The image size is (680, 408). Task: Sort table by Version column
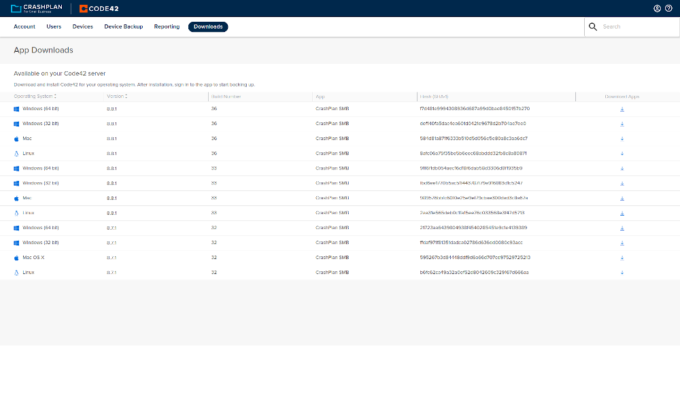[117, 97]
